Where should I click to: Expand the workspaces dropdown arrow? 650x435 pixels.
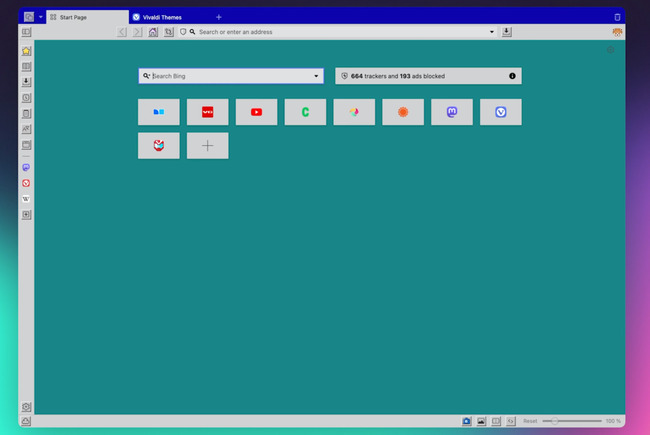[x=41, y=17]
